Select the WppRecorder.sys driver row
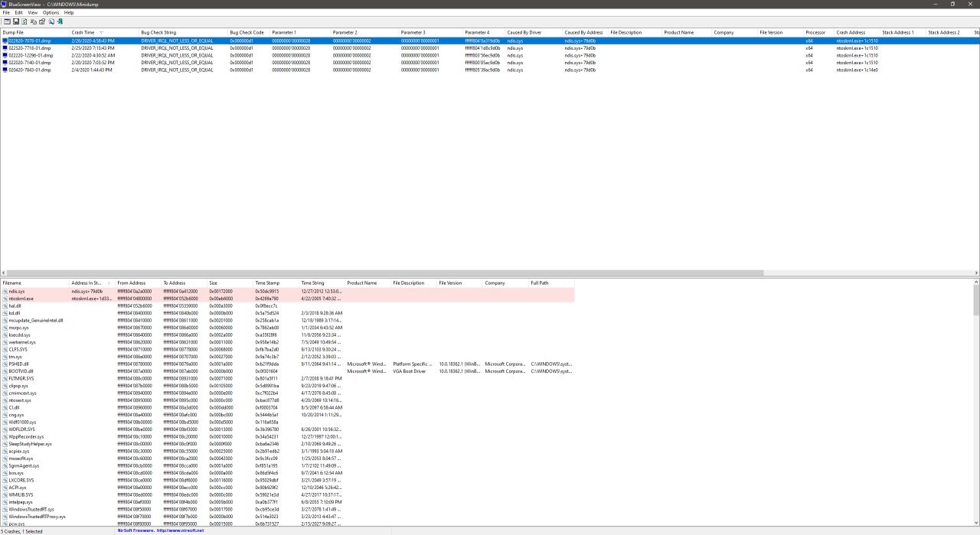This screenshot has height=535, width=980. [287, 437]
